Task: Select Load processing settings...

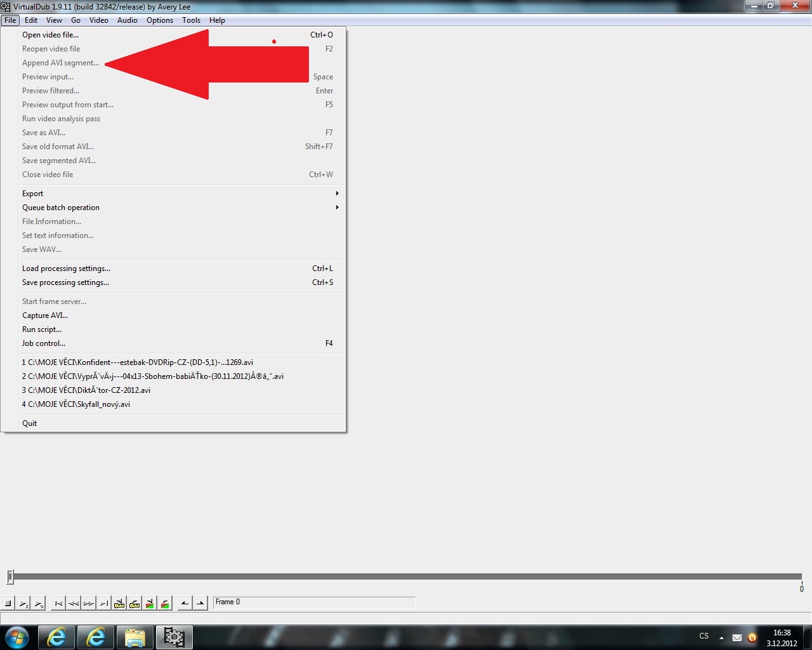Action: 174,269
